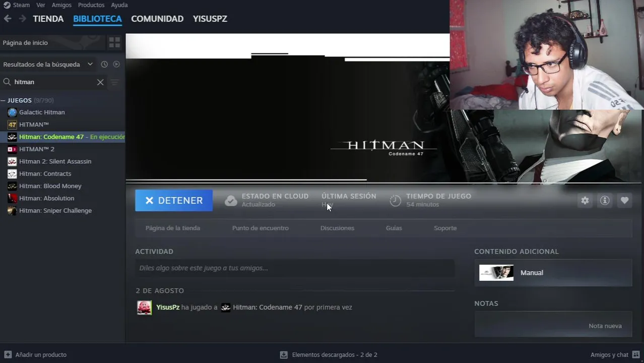The height and width of the screenshot is (363, 644).
Task: Open Soporte link
Action: tap(445, 228)
